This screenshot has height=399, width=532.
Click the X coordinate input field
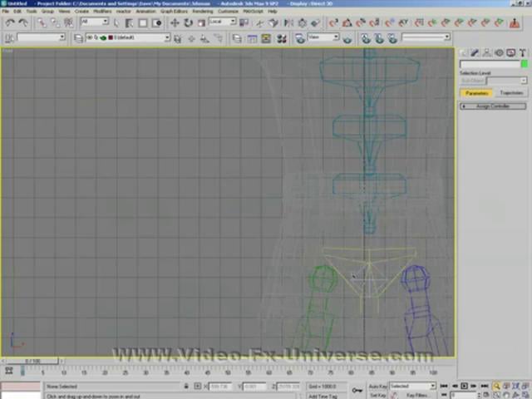tap(219, 387)
